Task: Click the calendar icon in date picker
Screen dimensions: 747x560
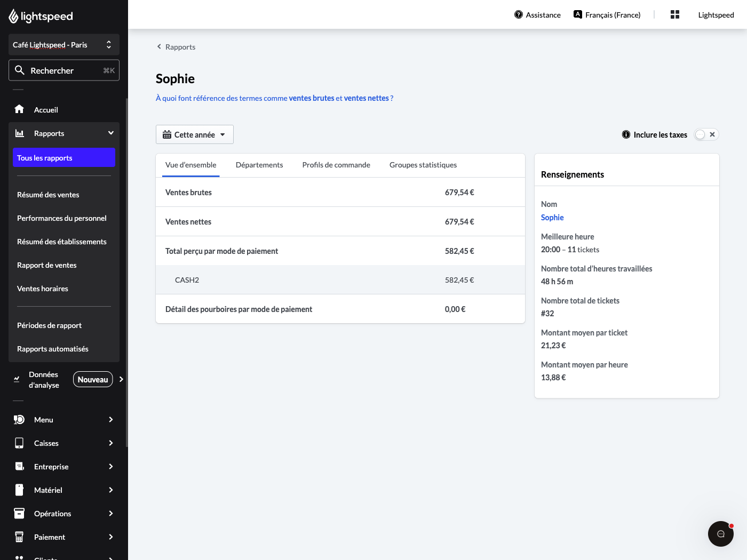Action: (167, 134)
